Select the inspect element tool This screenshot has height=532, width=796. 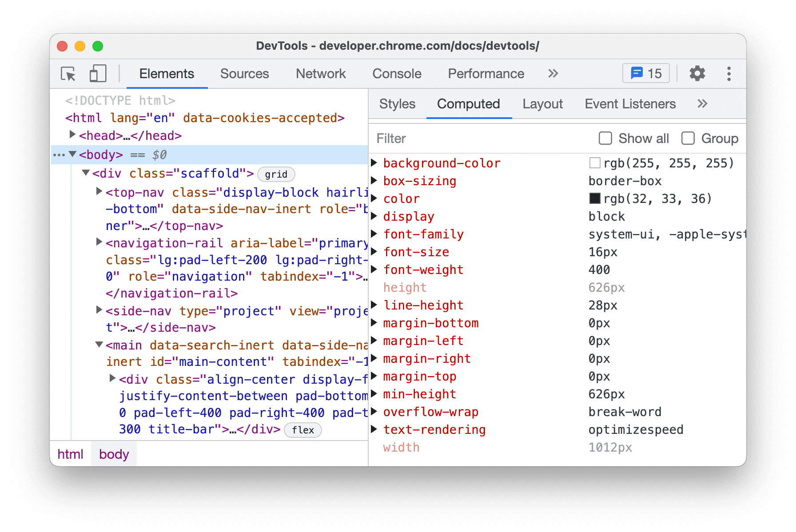(68, 74)
